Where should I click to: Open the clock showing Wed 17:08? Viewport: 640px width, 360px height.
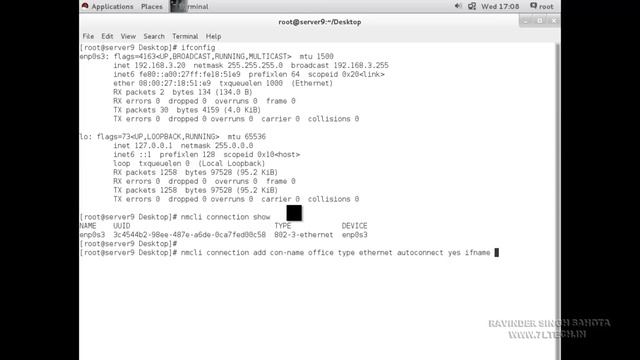(x=500, y=7)
